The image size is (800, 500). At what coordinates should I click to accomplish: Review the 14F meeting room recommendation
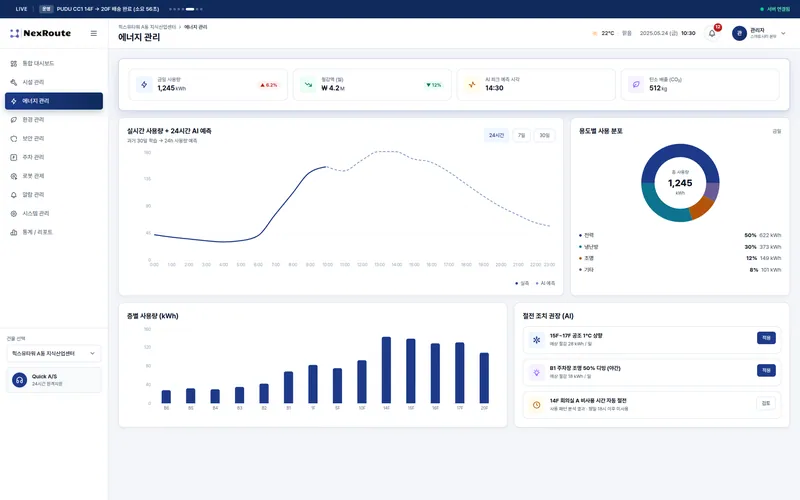click(x=766, y=403)
